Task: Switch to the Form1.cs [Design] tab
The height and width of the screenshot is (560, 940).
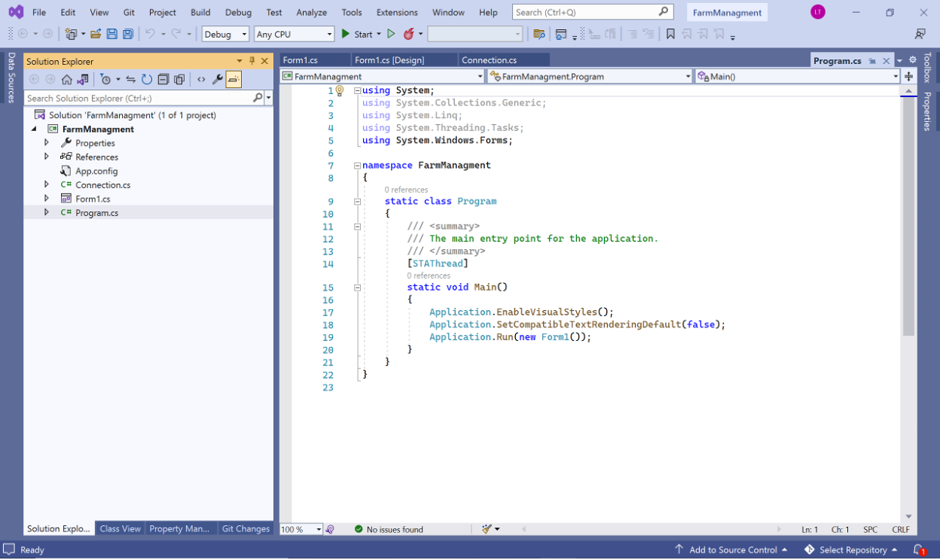Action: 389,60
